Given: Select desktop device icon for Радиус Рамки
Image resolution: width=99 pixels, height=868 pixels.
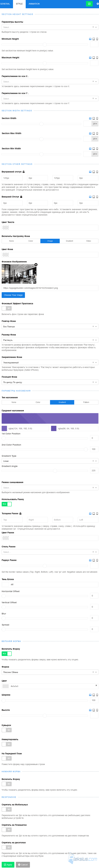Looking at the screenshot, I should (90, 560).
